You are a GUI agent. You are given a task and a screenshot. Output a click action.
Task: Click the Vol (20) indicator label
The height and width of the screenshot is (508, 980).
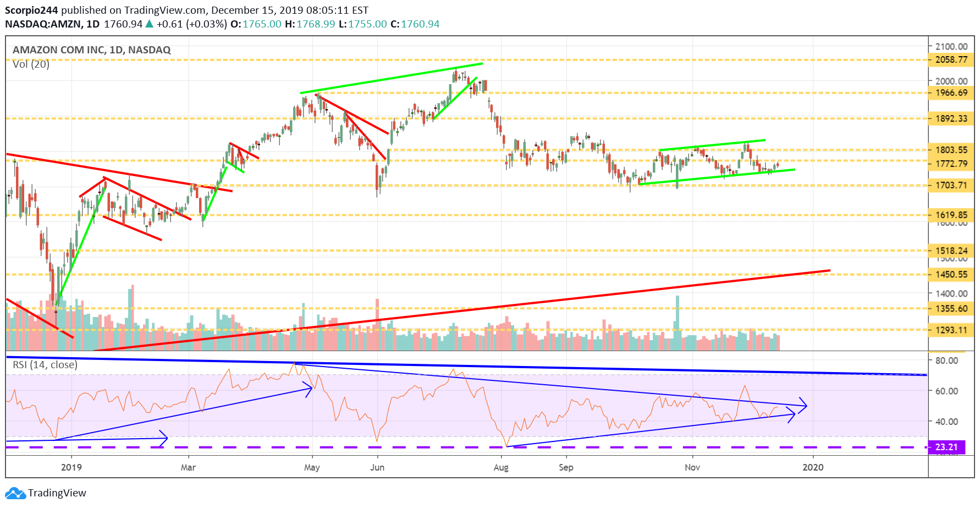31,64
